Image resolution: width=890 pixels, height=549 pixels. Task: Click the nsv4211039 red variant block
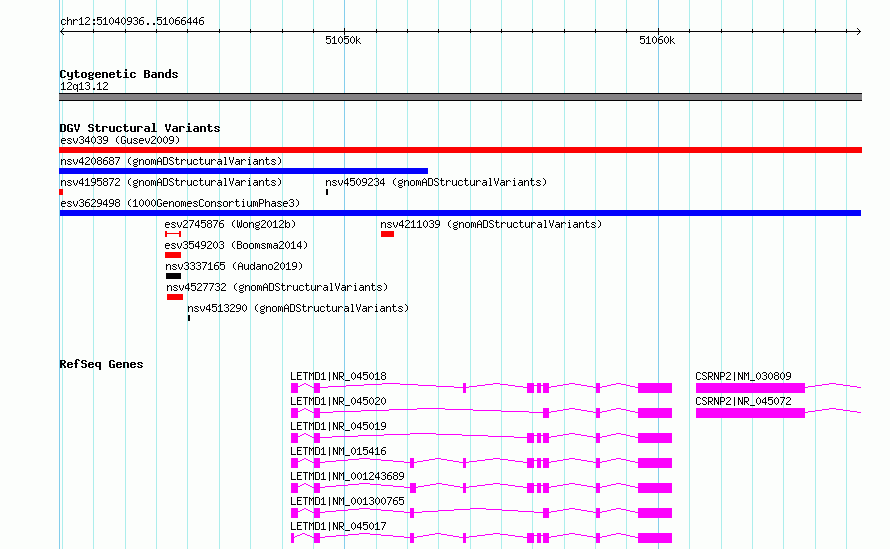(388, 234)
